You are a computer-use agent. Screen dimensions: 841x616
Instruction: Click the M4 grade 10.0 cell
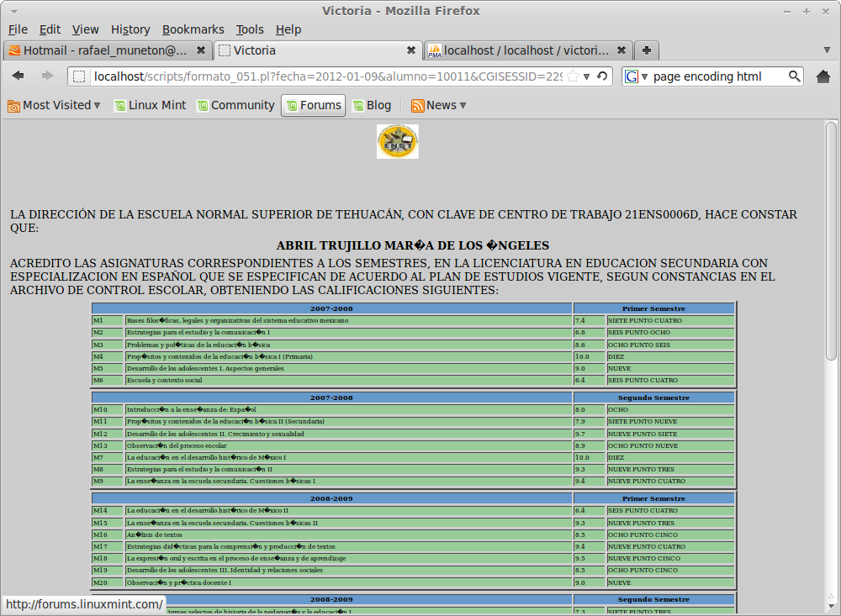pyautogui.click(x=589, y=356)
